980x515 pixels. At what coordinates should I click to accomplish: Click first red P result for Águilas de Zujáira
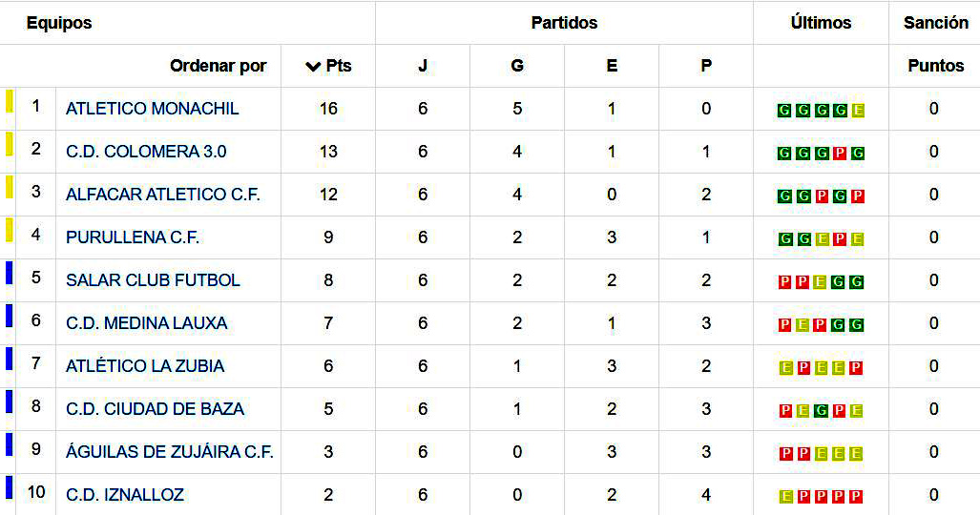coord(784,454)
